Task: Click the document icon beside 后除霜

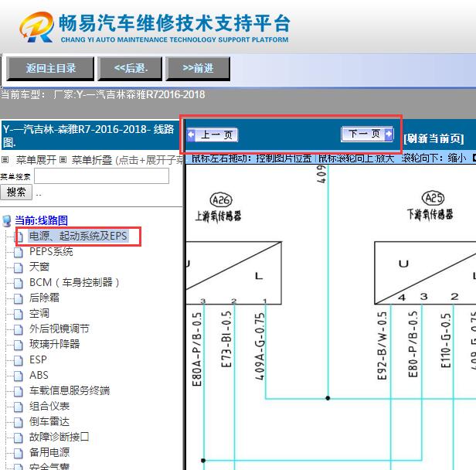Action: pyautogui.click(x=19, y=298)
